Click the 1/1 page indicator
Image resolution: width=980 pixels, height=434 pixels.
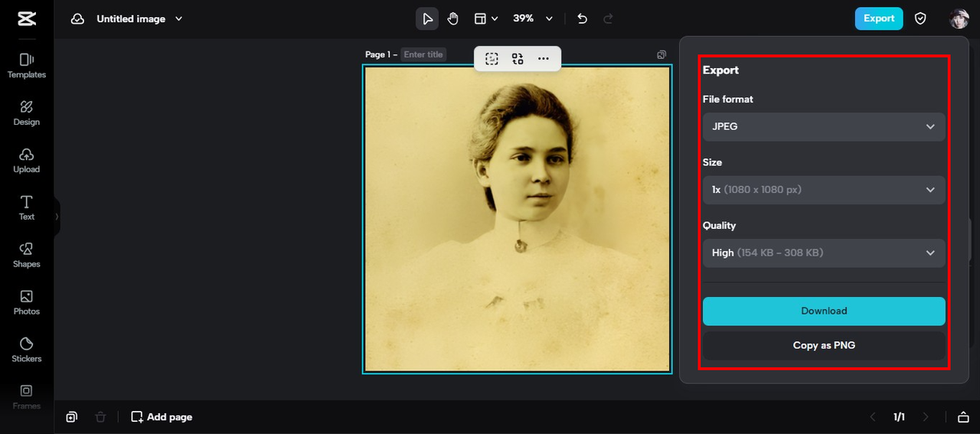[x=899, y=416]
